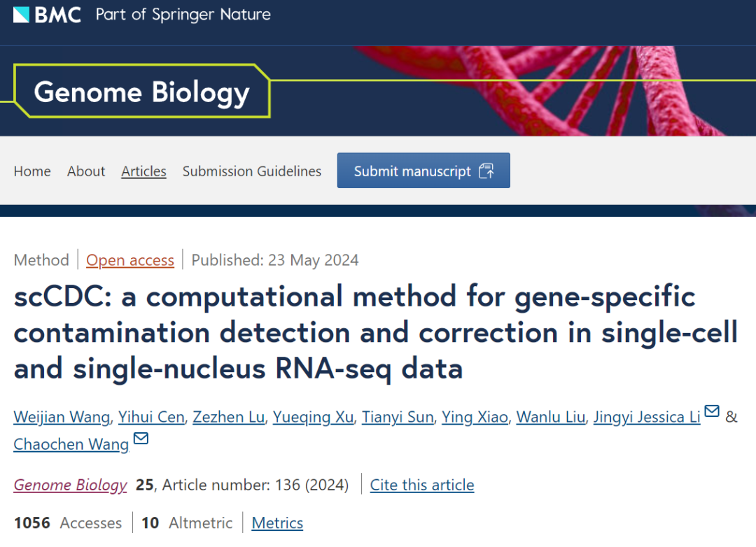Select the Articles navigation item

coord(143,171)
